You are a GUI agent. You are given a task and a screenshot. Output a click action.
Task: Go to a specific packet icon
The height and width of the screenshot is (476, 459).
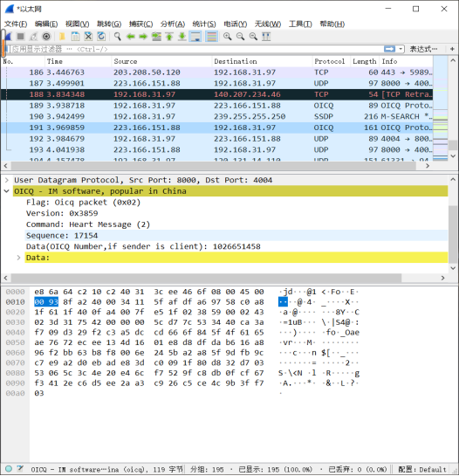click(156, 37)
